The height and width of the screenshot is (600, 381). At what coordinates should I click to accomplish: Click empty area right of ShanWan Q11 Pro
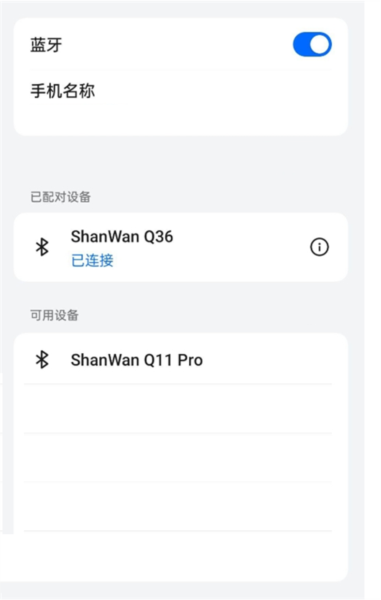268,360
